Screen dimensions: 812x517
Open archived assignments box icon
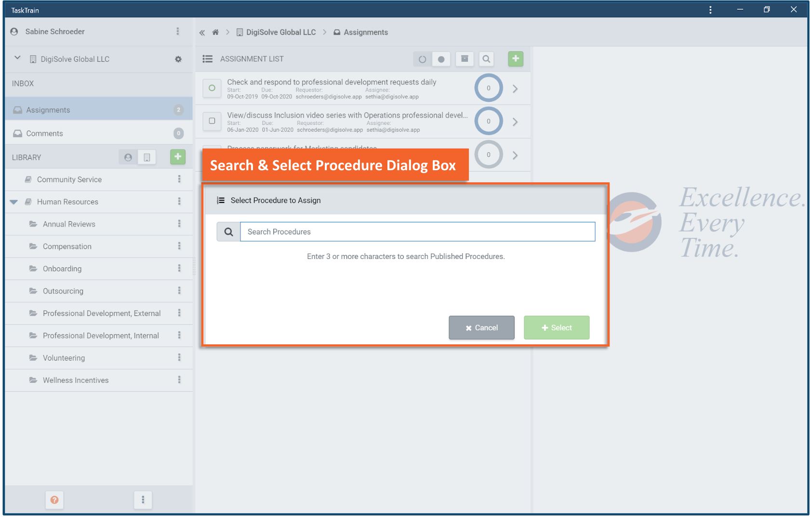(465, 59)
